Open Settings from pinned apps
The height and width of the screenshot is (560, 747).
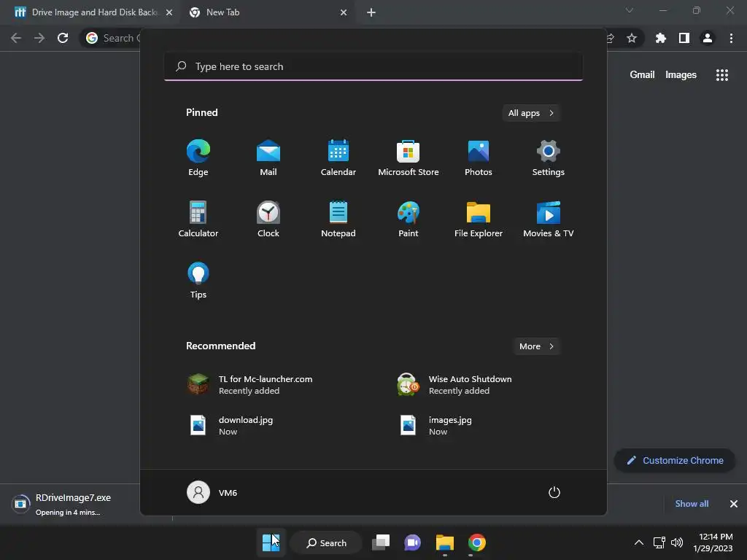[x=549, y=158]
